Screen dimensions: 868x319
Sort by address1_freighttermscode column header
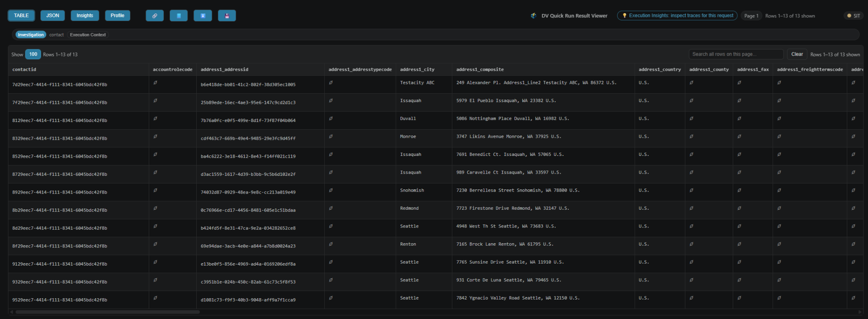(x=810, y=69)
